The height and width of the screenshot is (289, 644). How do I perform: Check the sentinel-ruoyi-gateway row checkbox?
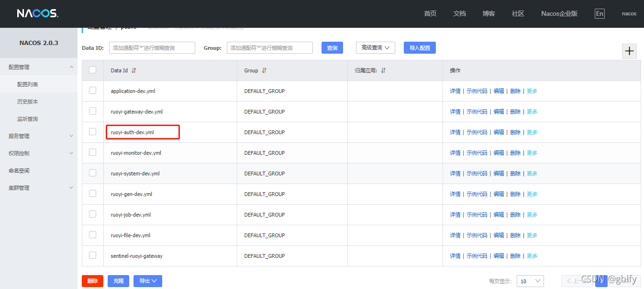coord(93,255)
